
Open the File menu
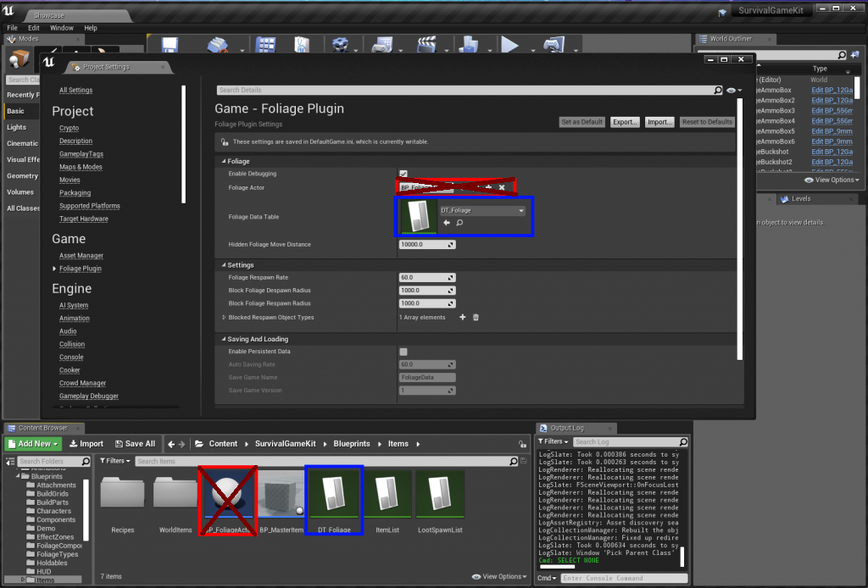coord(12,28)
